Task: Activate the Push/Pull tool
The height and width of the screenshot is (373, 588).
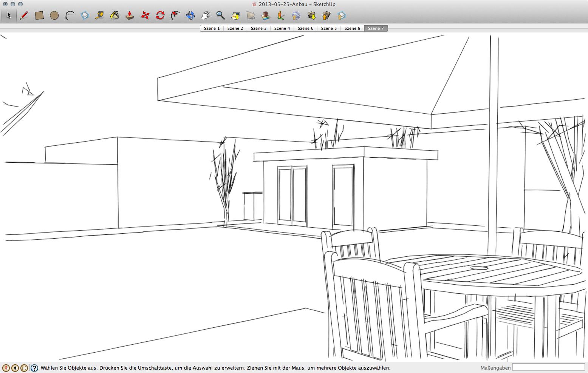Action: pos(130,15)
